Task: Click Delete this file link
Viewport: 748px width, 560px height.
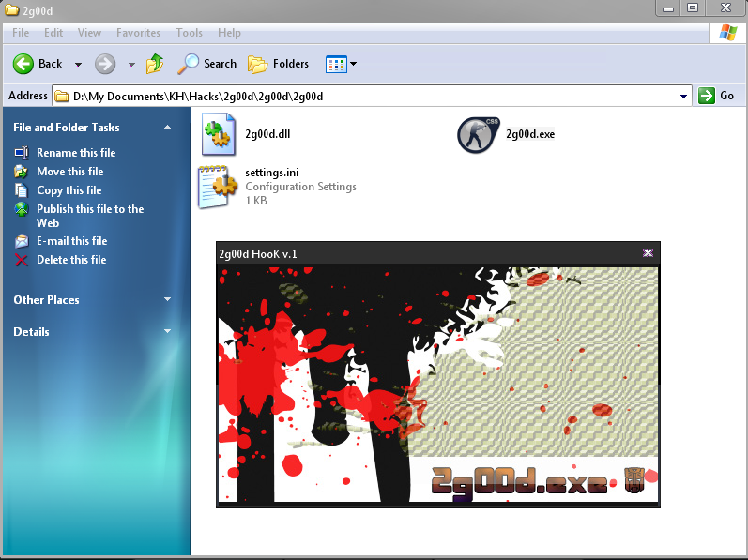Action: (71, 260)
